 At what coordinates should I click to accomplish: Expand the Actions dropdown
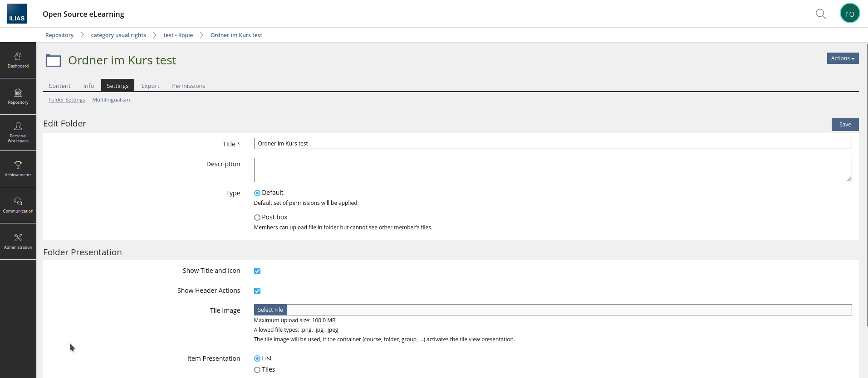click(842, 58)
